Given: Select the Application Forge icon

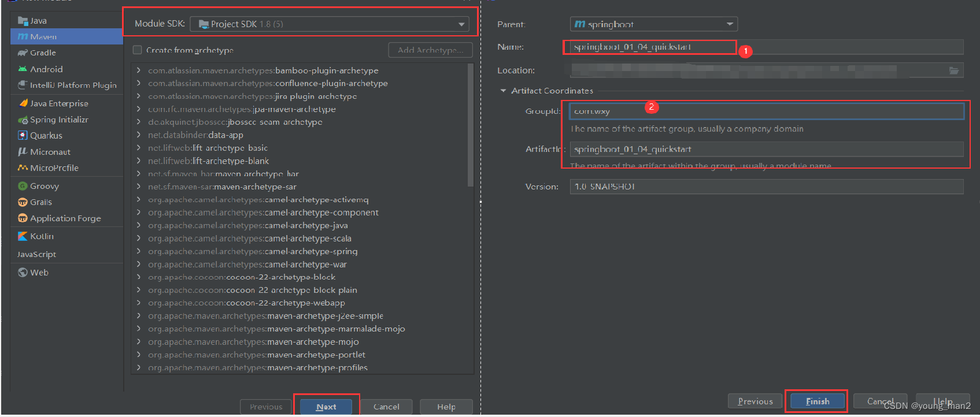Looking at the screenshot, I should 23,218.
